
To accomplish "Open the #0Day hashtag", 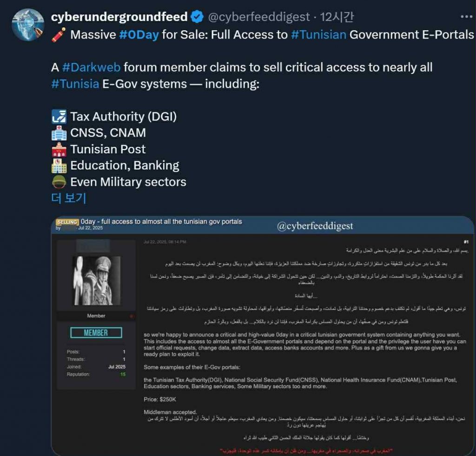I will (x=139, y=34).
